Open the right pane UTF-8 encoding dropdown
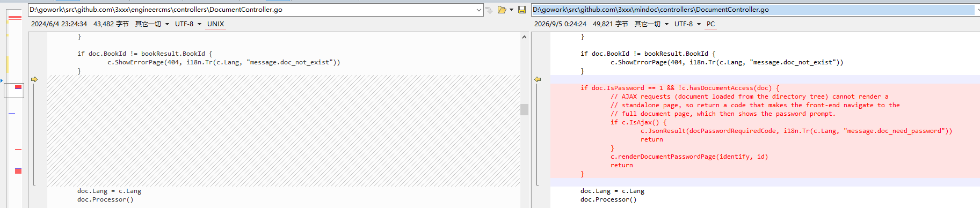 tap(687, 24)
